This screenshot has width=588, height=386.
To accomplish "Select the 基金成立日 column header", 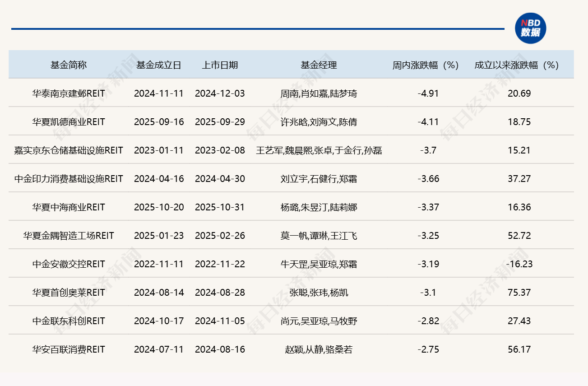I will [x=159, y=65].
